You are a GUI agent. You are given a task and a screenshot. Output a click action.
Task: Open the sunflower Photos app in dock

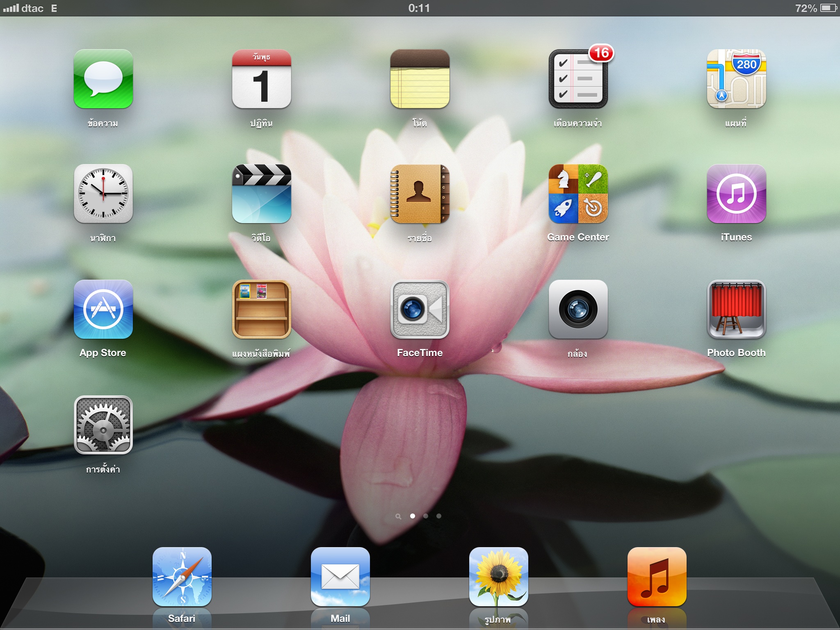tap(498, 577)
